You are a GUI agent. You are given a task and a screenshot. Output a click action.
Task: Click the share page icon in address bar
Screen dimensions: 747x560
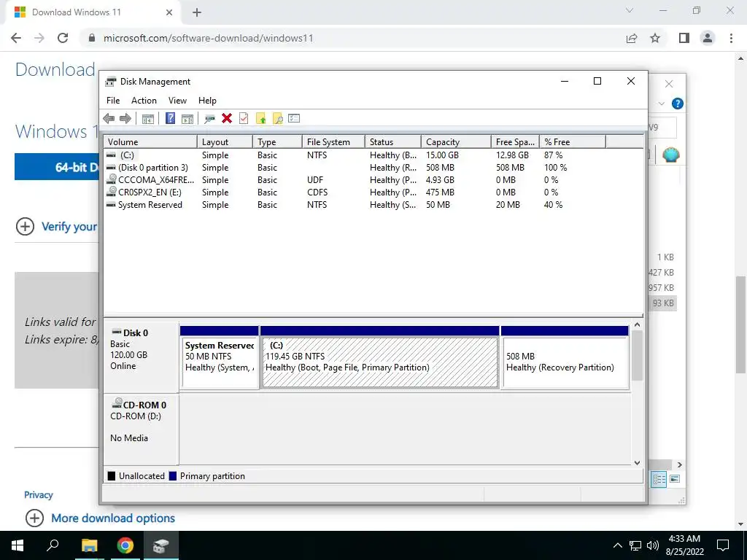(x=632, y=38)
